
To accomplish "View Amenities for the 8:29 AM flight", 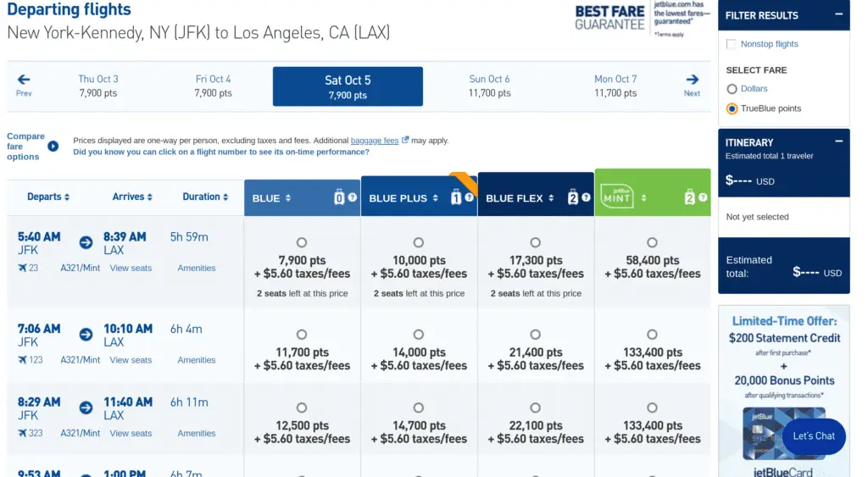I will coord(197,433).
